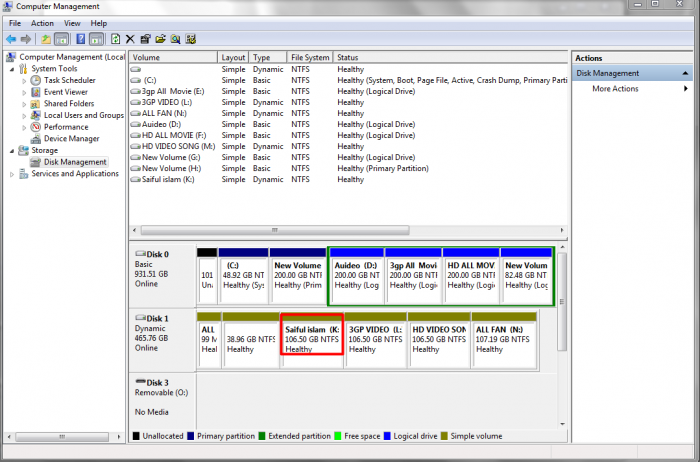Sort by File System column header
Image resolution: width=700 pixels, height=462 pixels.
point(310,58)
